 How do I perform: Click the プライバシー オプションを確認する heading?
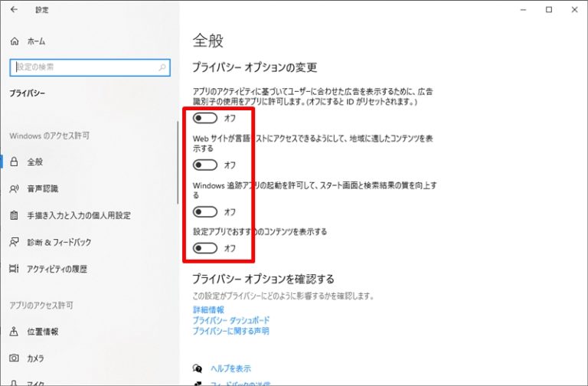[263, 279]
